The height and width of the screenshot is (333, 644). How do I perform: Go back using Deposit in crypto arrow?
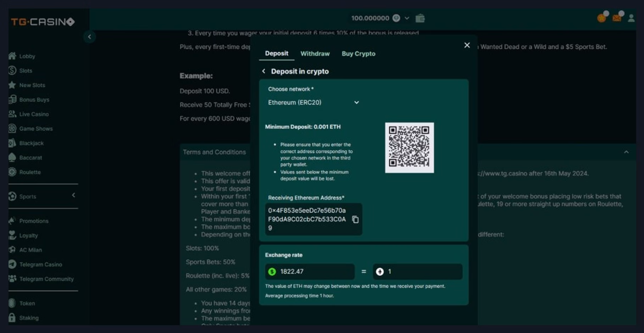[x=263, y=71]
